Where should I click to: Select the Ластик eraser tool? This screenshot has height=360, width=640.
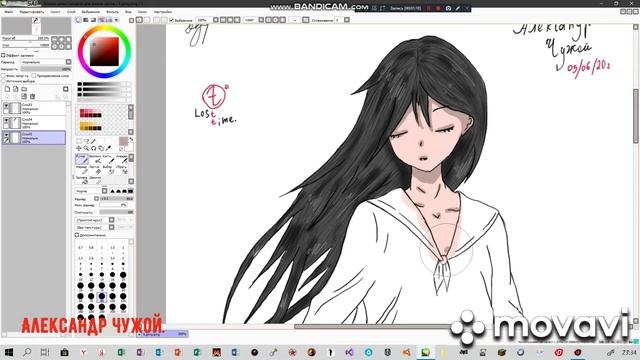(95, 169)
